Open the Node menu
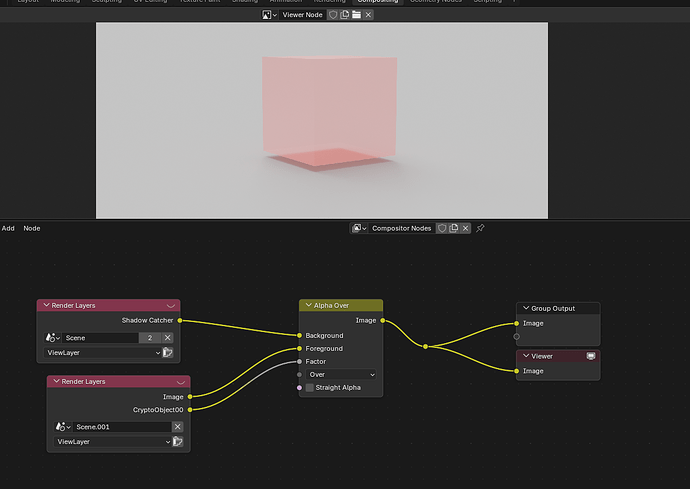The width and height of the screenshot is (690, 489). 32,228
